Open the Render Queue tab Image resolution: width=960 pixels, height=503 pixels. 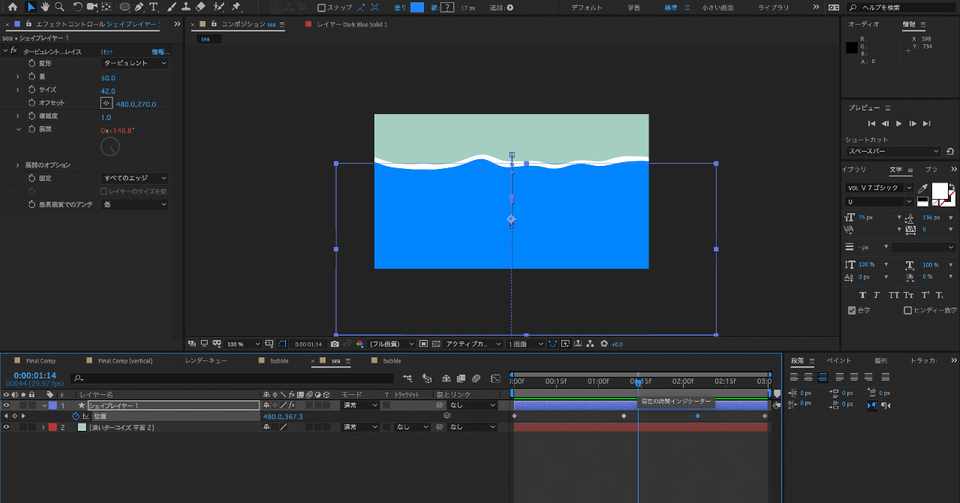(x=206, y=361)
